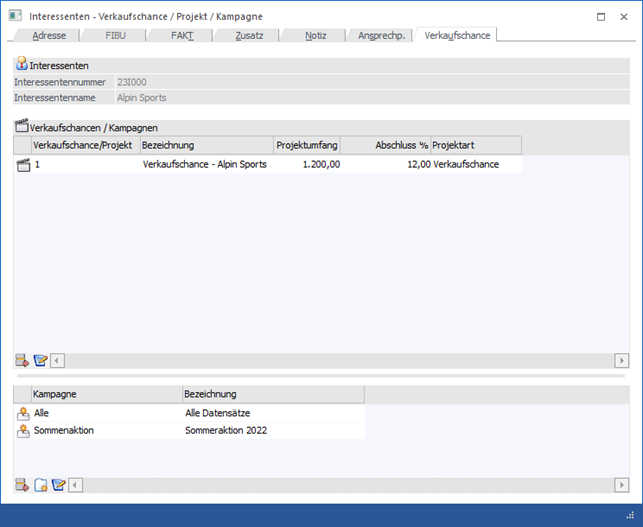643x527 pixels.
Task: Click the campaign icon next to Alle
Action: 23,412
